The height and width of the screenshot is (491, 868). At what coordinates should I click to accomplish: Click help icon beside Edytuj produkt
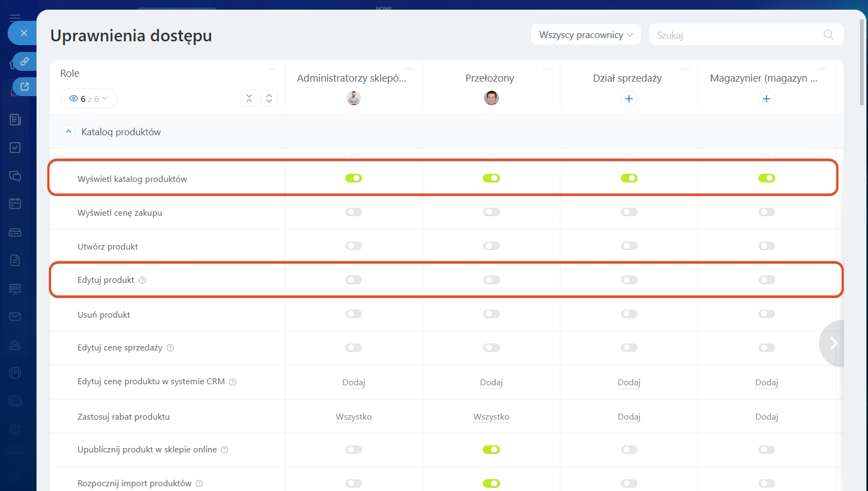click(x=142, y=280)
